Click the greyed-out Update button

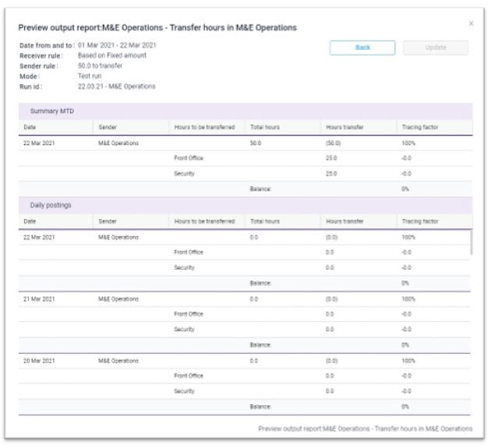(436, 48)
